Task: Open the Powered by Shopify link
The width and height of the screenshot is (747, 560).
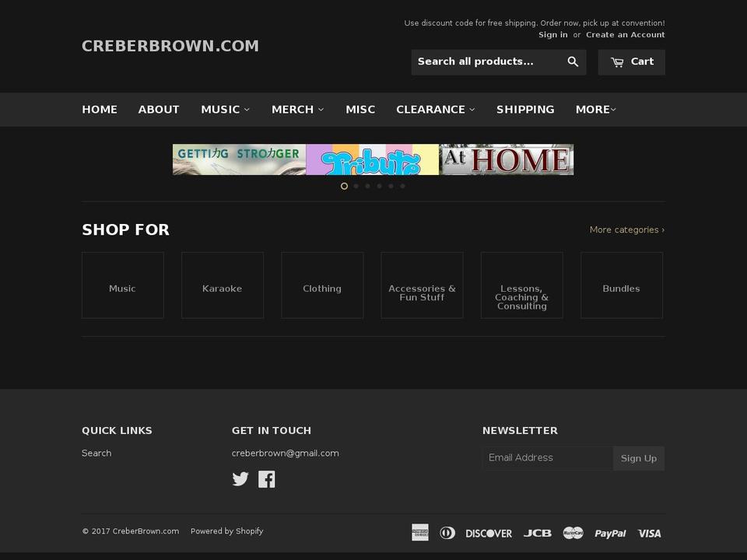Action: click(226, 531)
